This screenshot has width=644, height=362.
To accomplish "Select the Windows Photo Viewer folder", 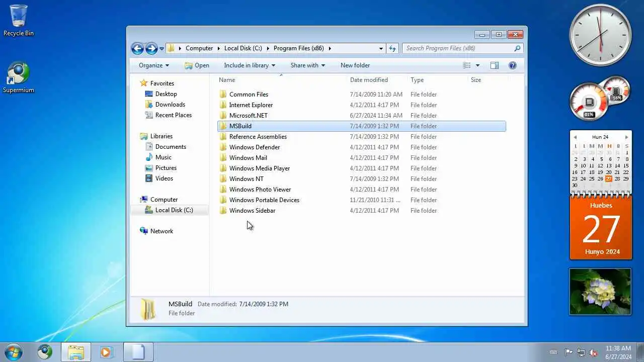I will (260, 190).
